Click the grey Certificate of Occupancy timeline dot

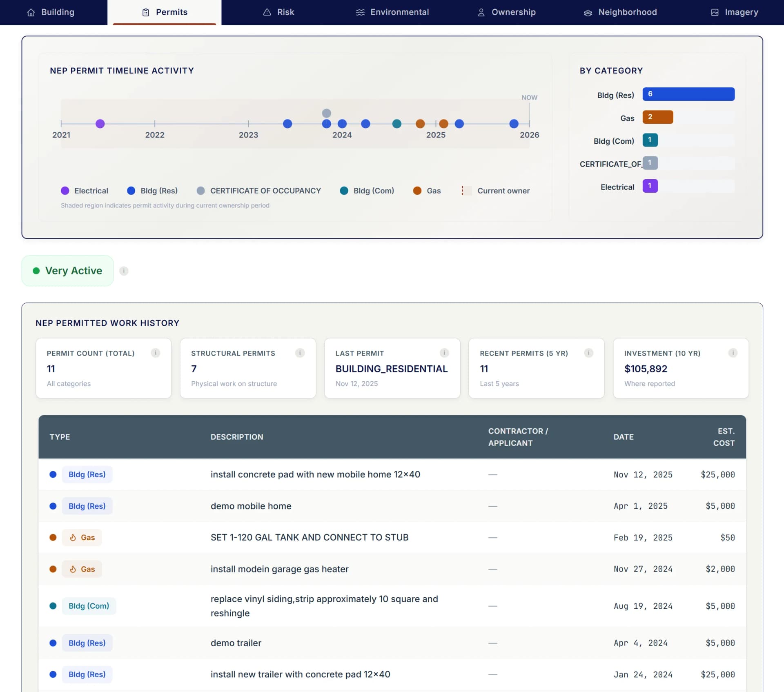coord(326,113)
